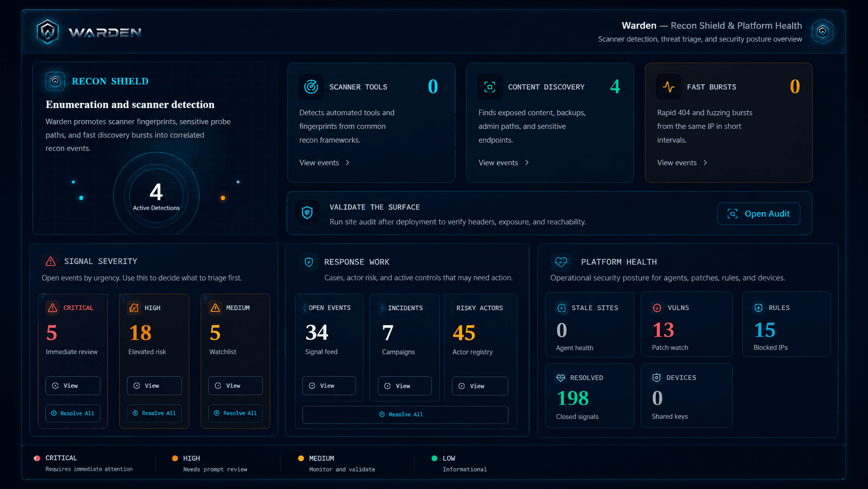View the Risky Actors registry
Image resolution: width=868 pixels, height=489 pixels.
pos(480,386)
